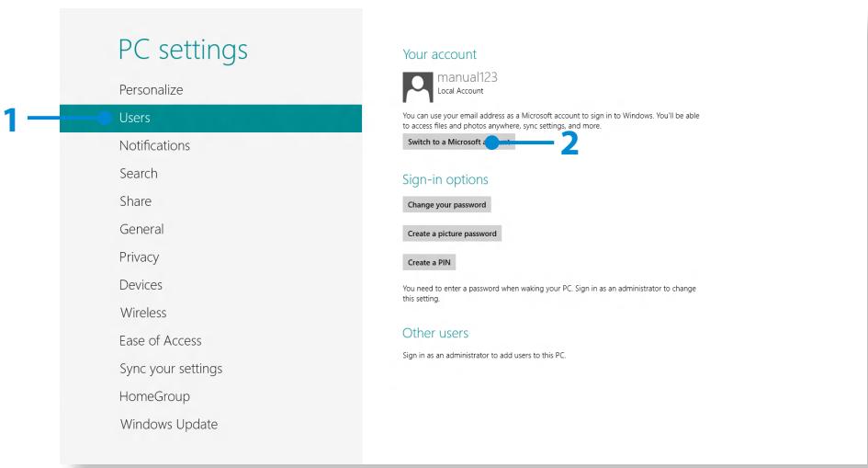Select the Devices category

141,285
